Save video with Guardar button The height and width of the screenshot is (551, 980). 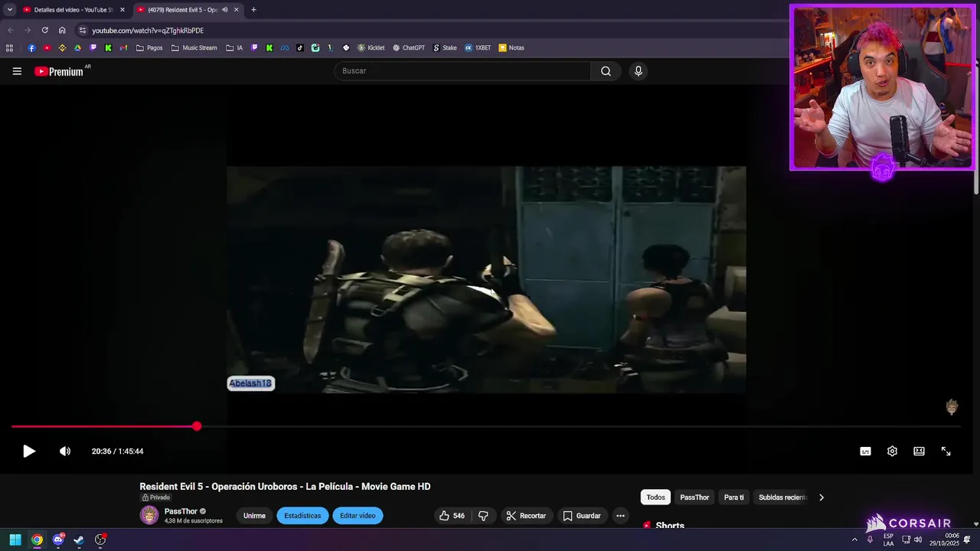(x=582, y=516)
